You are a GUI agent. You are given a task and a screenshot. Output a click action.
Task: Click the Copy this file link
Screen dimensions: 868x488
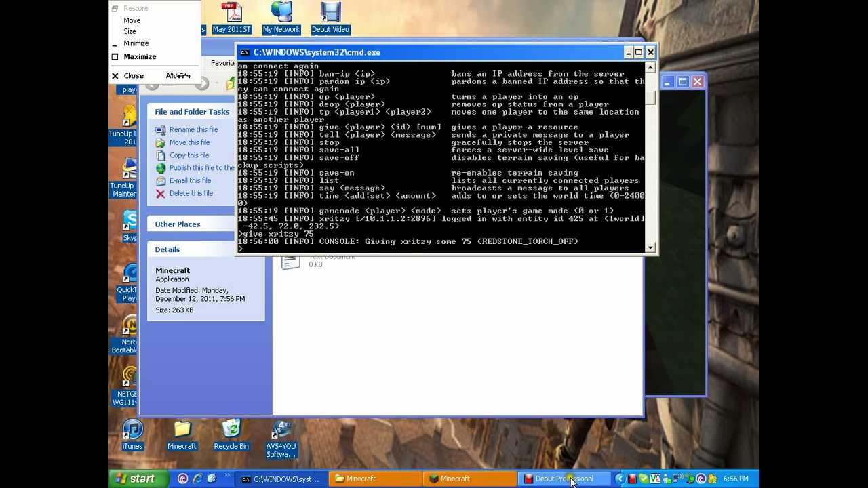coord(189,155)
